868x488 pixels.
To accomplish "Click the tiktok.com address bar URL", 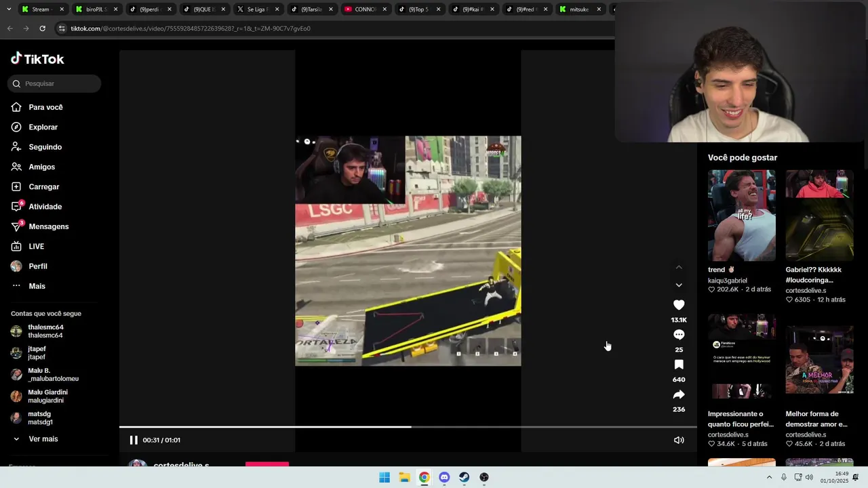I will [x=191, y=28].
